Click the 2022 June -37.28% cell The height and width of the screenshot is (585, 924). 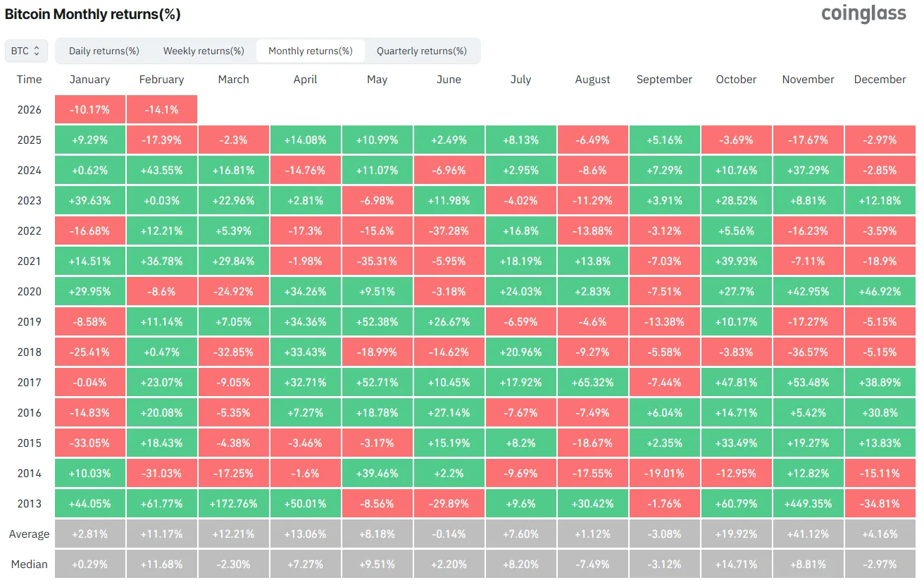pos(449,231)
